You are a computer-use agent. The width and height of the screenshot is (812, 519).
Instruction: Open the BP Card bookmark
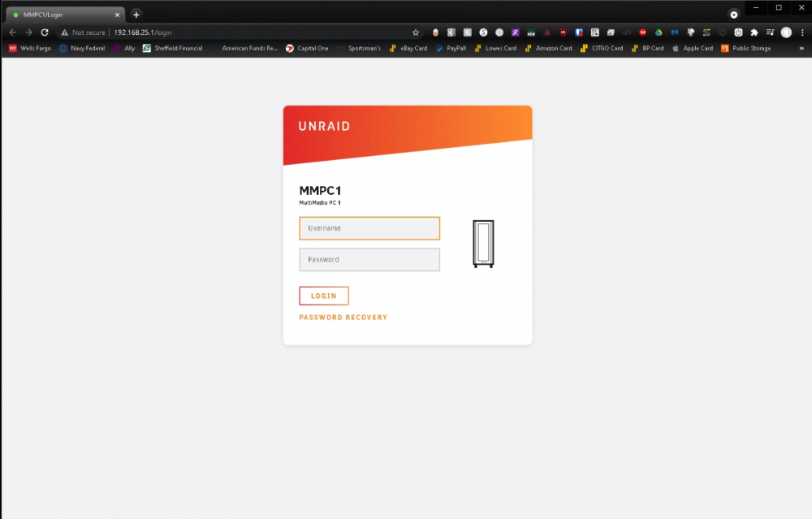pos(647,48)
